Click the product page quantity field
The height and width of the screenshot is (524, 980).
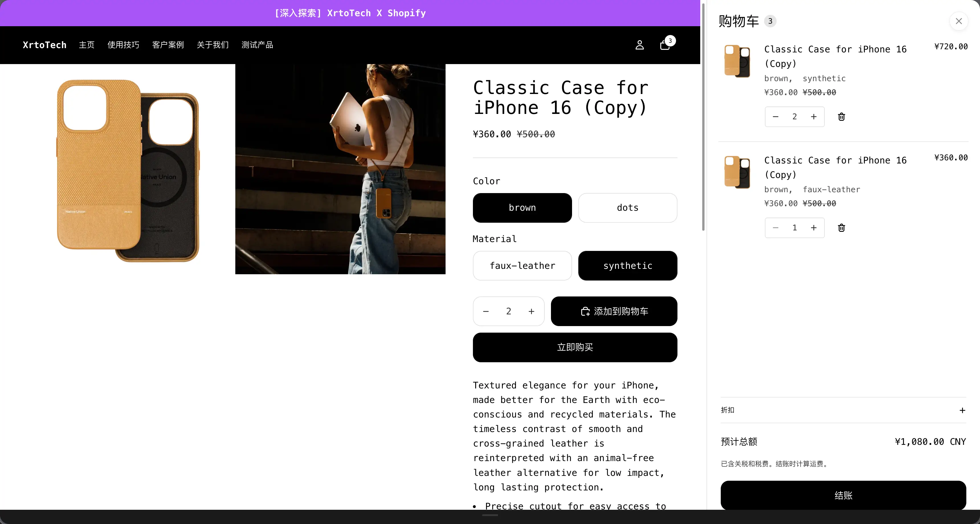(509, 312)
